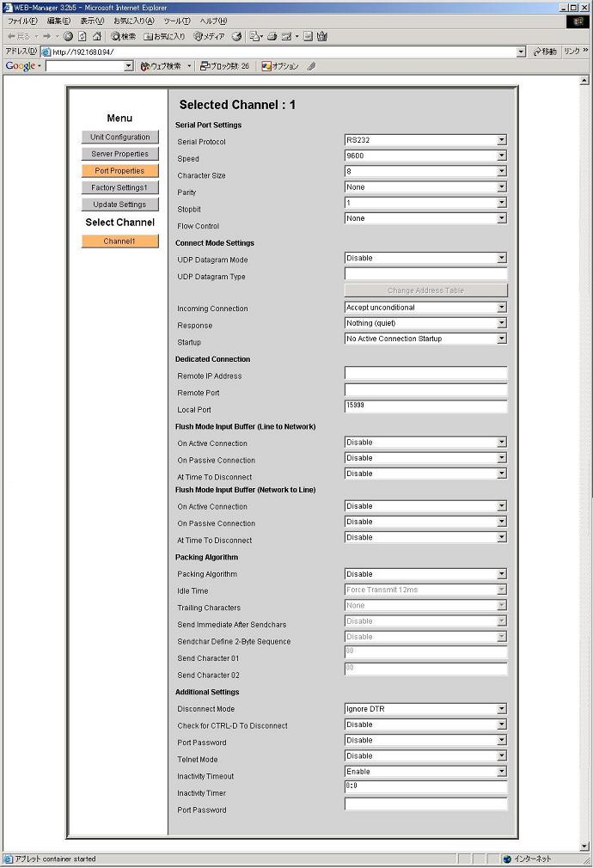This screenshot has width=593, height=868.
Task: Open the UDP Datagram Mode dropdown
Action: 425,258
